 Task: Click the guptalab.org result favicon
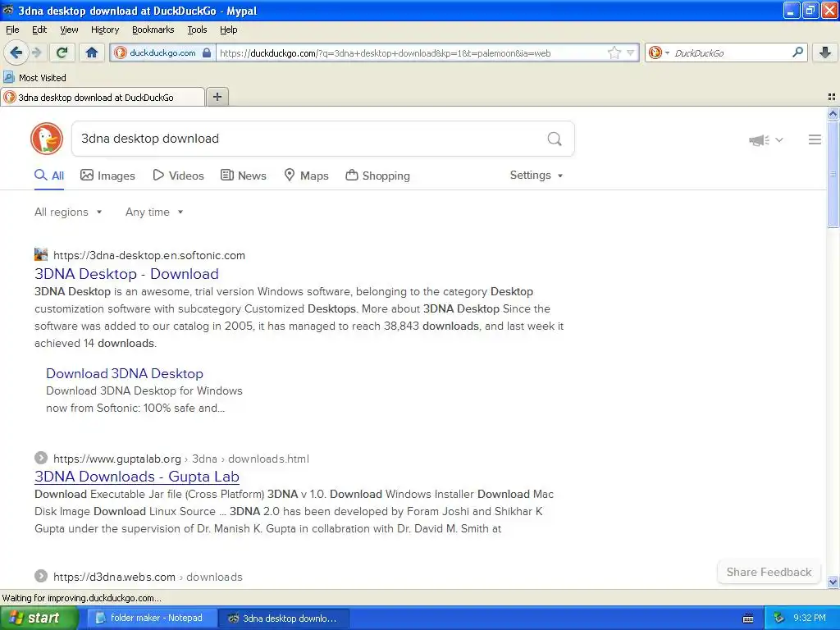point(41,458)
